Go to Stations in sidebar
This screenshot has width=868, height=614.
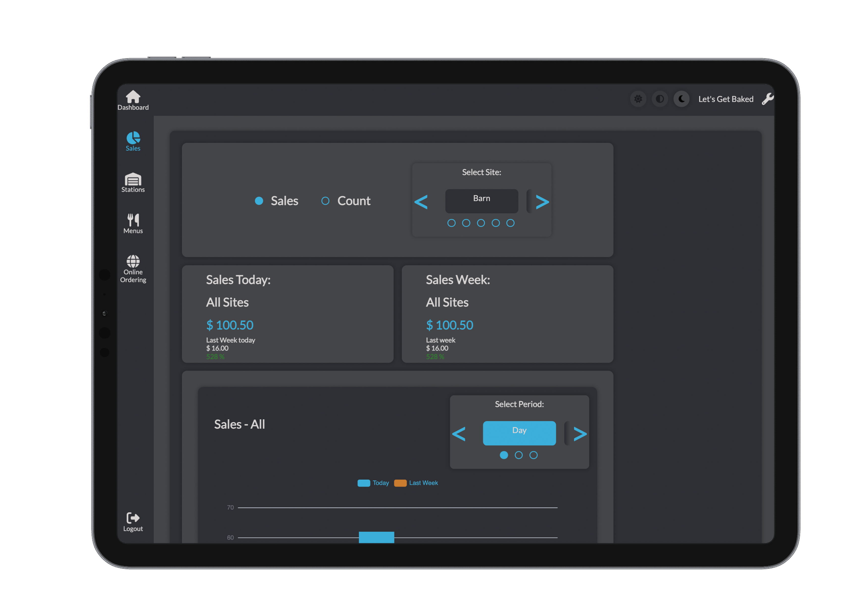tap(133, 179)
